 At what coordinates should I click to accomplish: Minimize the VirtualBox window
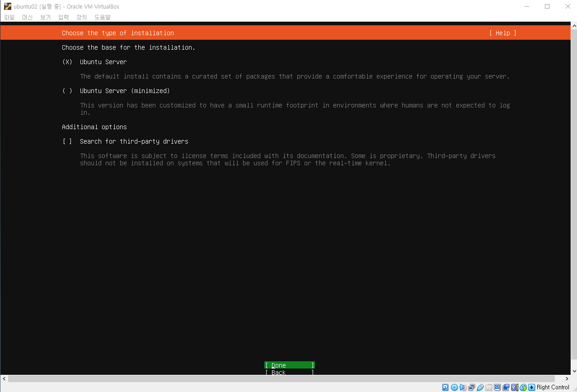coord(526,6)
